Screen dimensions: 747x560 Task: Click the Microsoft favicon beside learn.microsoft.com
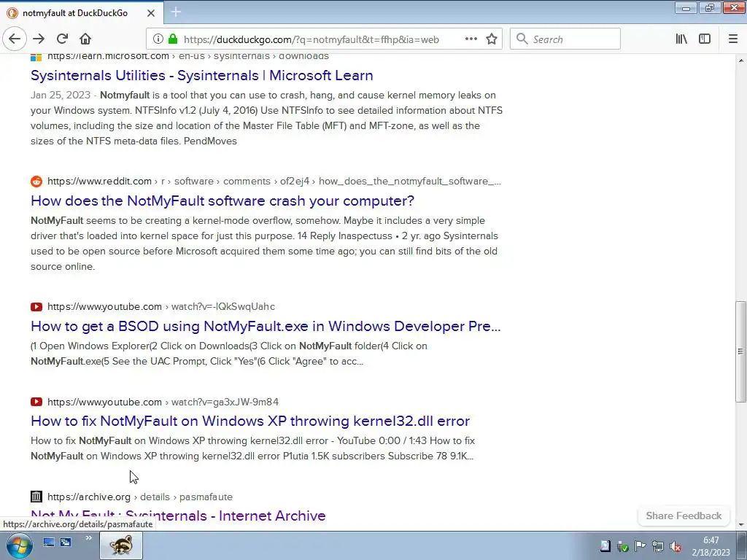(x=36, y=57)
